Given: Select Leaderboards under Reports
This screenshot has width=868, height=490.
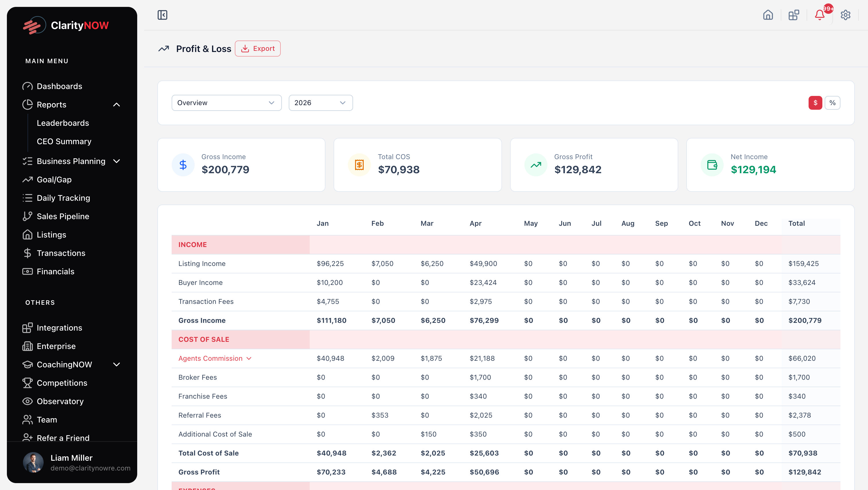Looking at the screenshot, I should click(x=63, y=123).
